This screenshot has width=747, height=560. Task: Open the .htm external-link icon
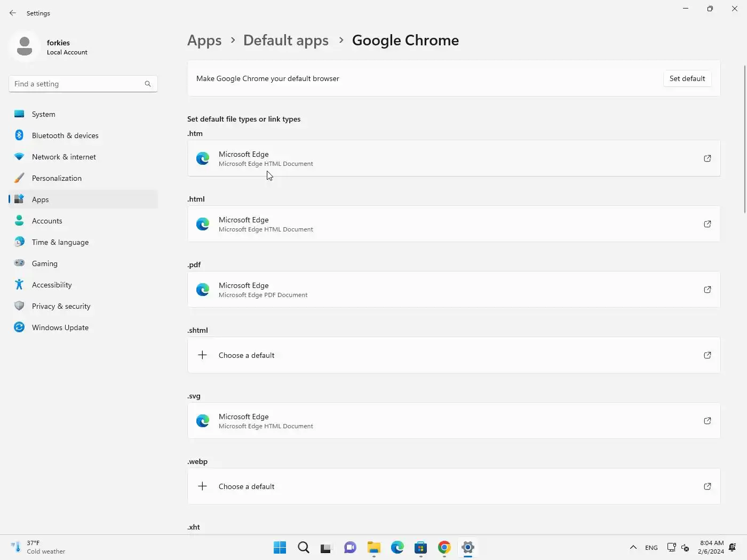pos(708,158)
